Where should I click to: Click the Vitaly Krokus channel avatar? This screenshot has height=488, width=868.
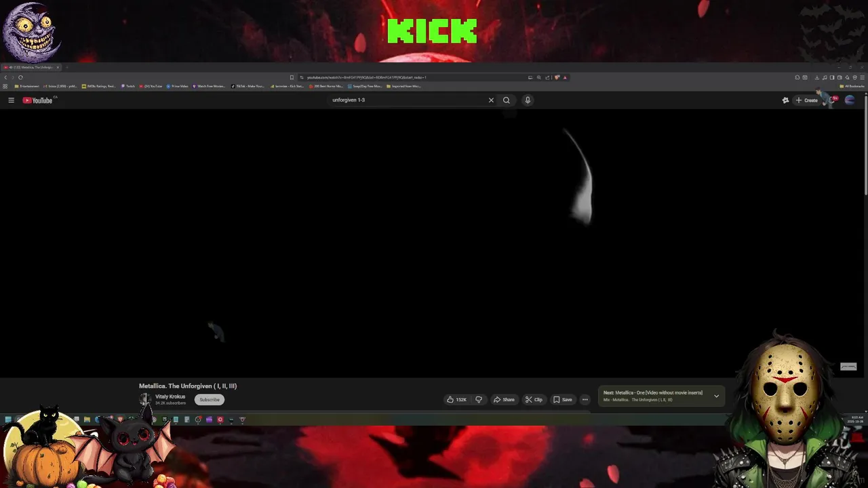144,399
